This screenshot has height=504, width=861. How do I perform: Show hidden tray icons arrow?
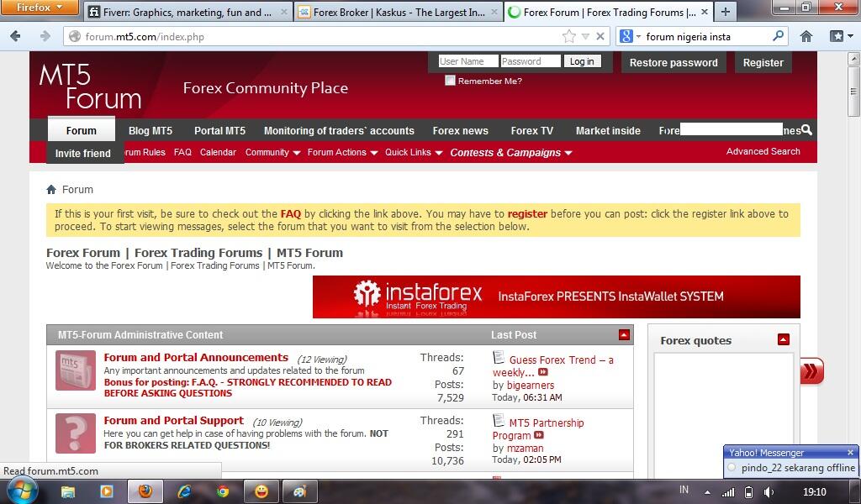(707, 492)
